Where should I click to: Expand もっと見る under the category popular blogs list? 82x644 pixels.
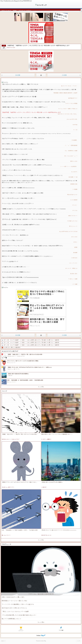(x=41, y=387)
